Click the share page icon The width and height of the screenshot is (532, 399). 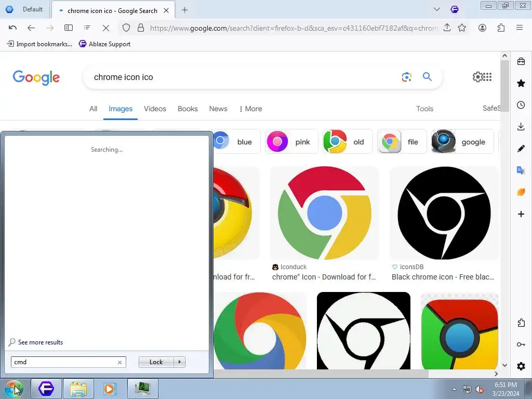point(447,28)
